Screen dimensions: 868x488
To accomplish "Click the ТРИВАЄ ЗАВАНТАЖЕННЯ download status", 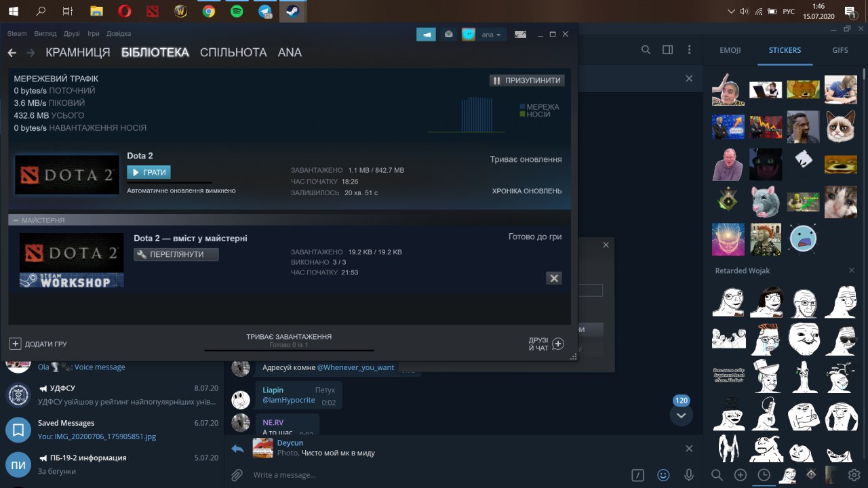I will coord(289,337).
